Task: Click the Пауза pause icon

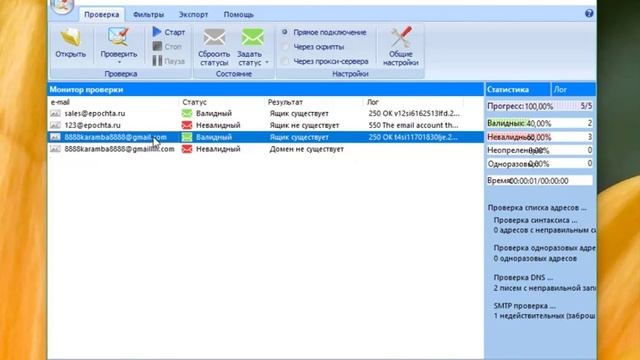Action: 157,61
